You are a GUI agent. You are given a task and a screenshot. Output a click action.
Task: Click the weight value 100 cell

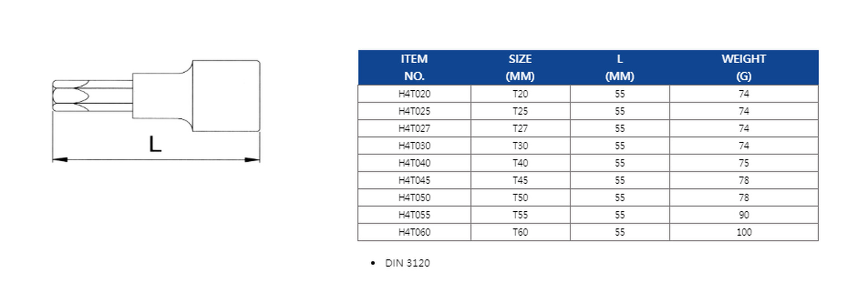(x=744, y=233)
